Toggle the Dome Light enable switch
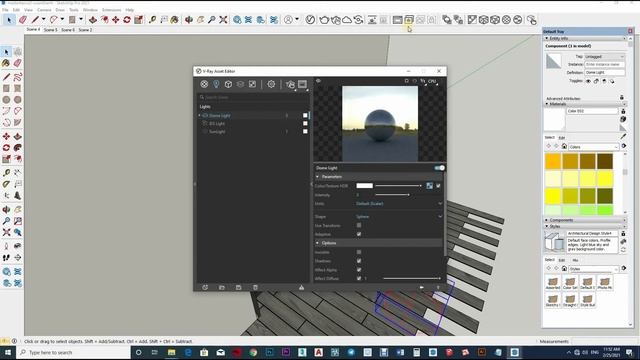640x360 pixels. (439, 168)
